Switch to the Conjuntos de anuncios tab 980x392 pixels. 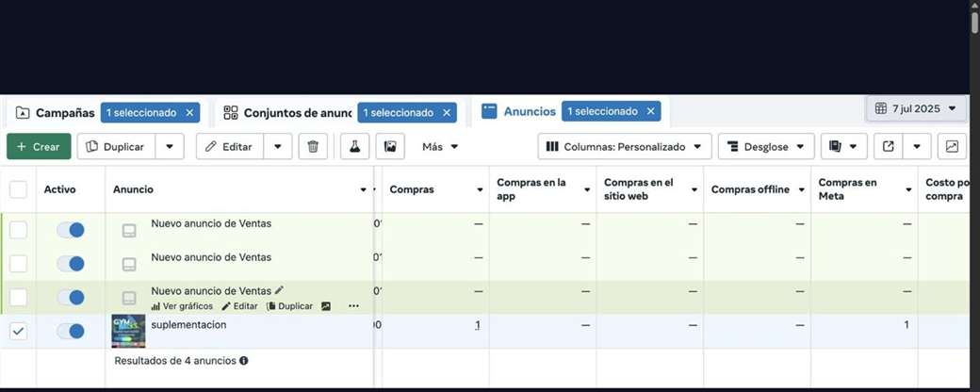[x=298, y=112]
